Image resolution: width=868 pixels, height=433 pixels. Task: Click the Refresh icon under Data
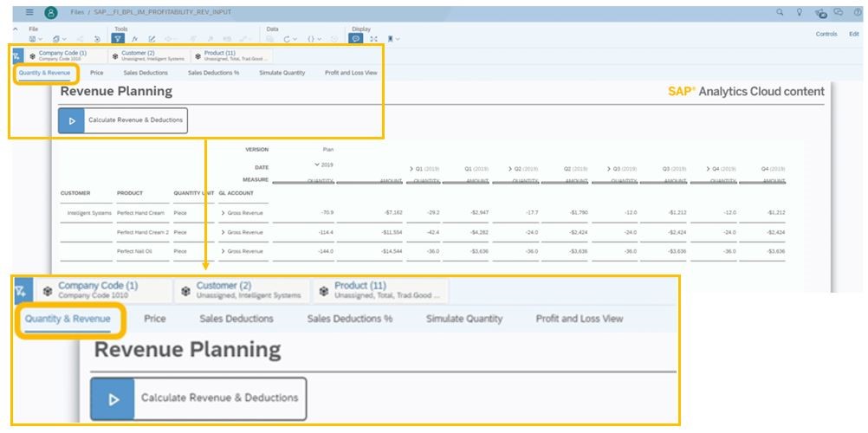[287, 39]
